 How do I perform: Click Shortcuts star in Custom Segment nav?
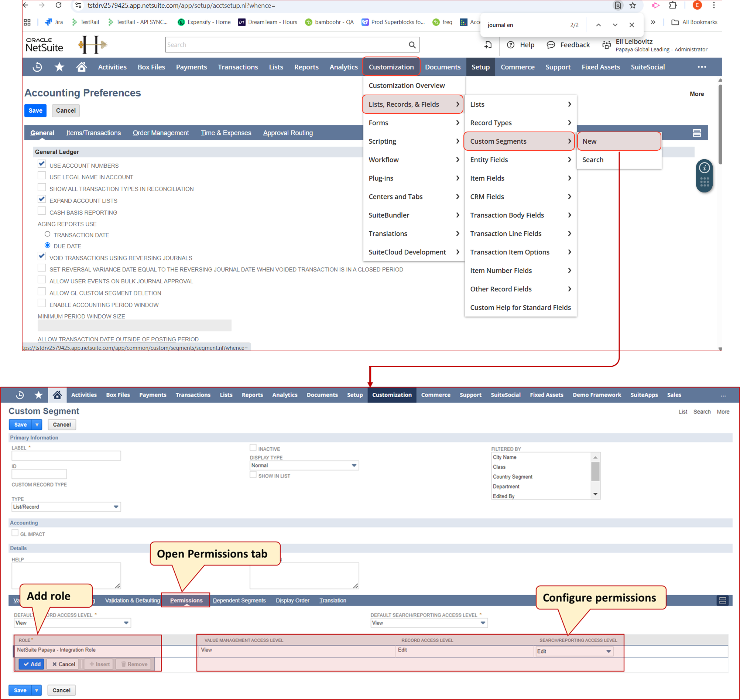click(38, 395)
